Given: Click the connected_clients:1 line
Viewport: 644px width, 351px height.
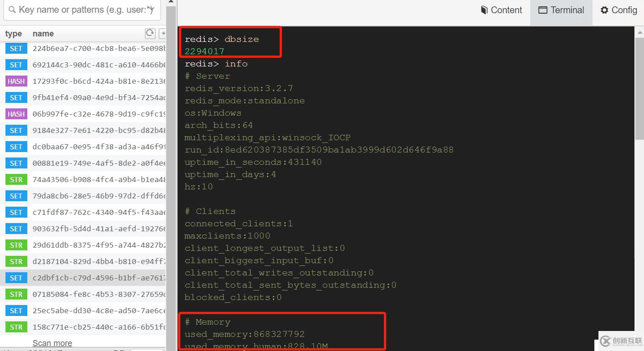Looking at the screenshot, I should [239, 224].
